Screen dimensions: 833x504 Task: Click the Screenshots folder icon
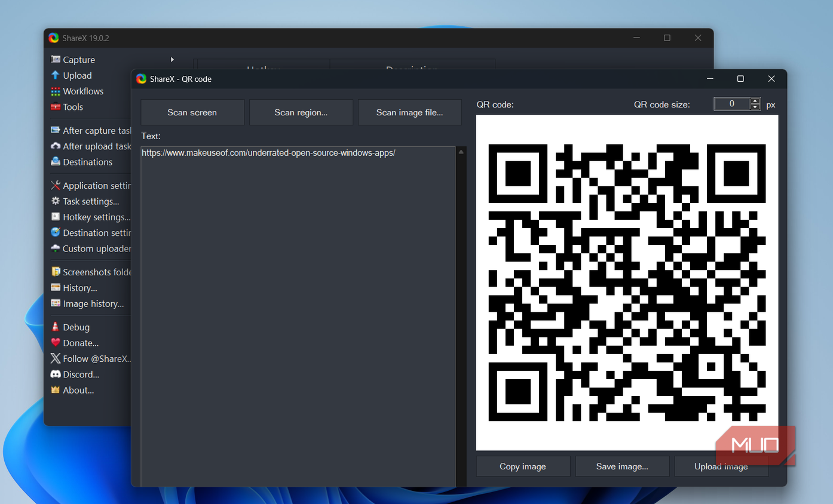click(56, 272)
